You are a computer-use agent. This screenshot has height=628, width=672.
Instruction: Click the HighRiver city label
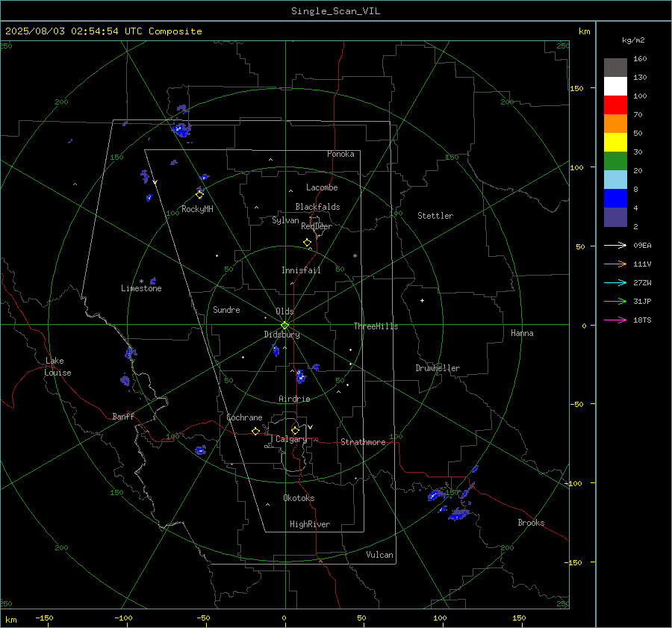pyautogui.click(x=310, y=524)
